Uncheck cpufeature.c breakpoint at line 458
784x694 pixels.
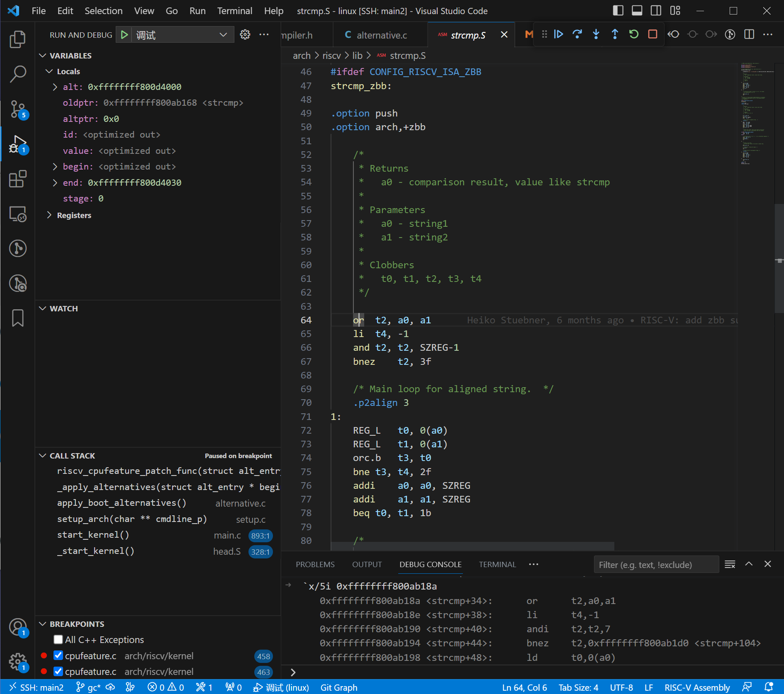click(58, 656)
